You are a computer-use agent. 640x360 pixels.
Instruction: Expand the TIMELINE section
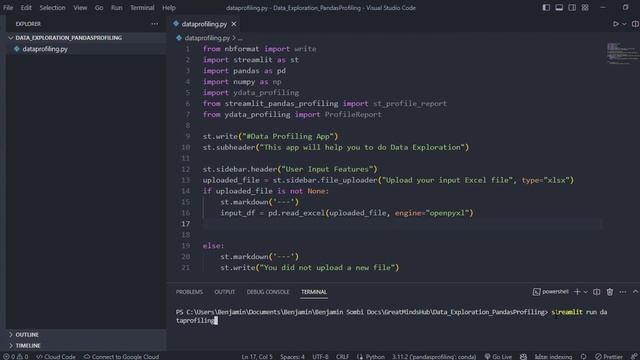coord(28,345)
